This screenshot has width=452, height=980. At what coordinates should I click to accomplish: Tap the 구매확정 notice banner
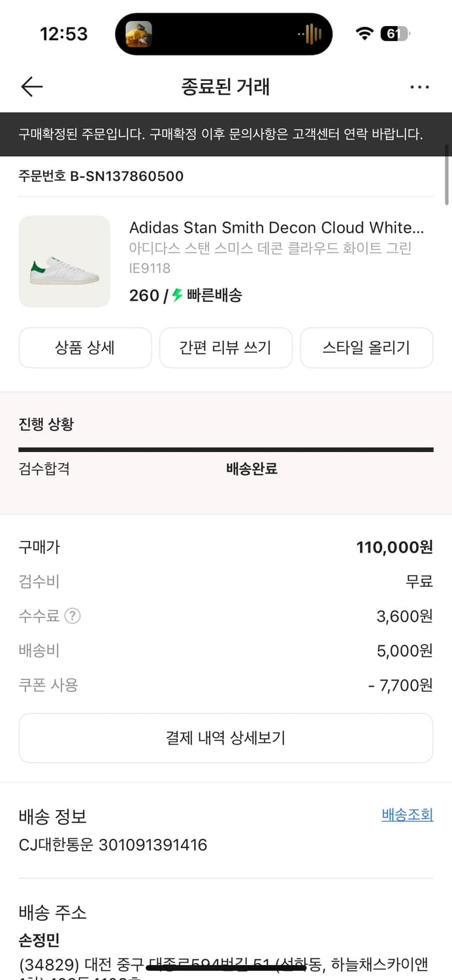tap(226, 134)
